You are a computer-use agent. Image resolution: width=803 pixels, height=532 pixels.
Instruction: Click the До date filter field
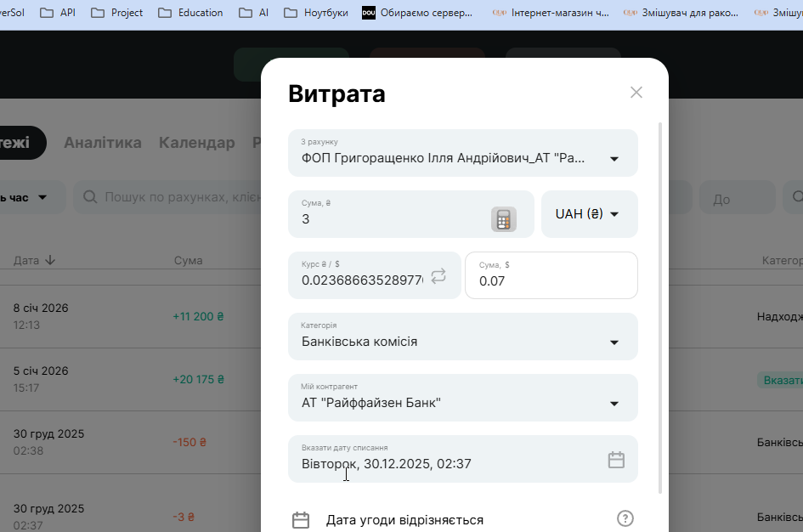coord(738,198)
